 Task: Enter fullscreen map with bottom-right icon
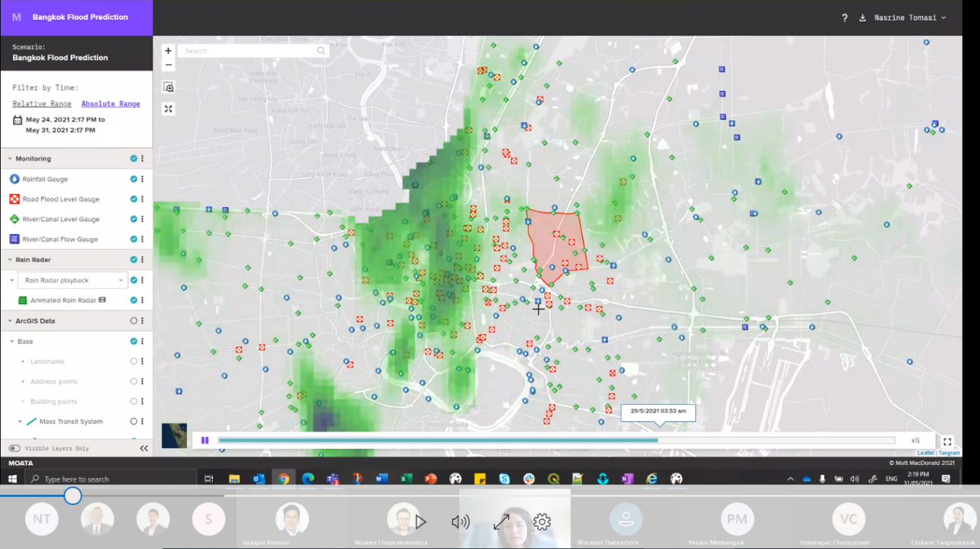point(947,441)
